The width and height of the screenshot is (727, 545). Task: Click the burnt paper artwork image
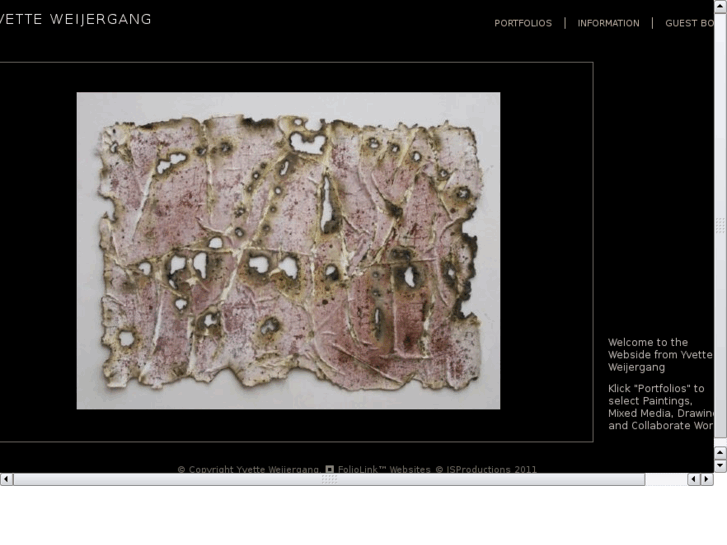click(x=288, y=250)
